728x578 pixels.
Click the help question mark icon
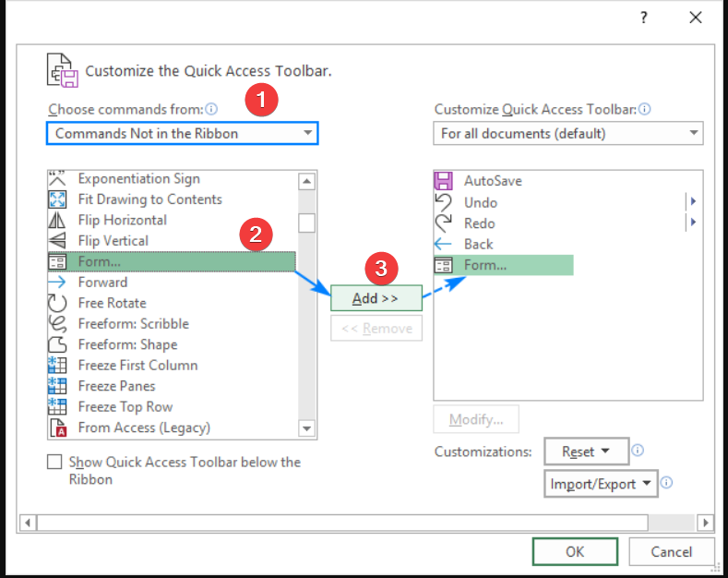pyautogui.click(x=643, y=18)
